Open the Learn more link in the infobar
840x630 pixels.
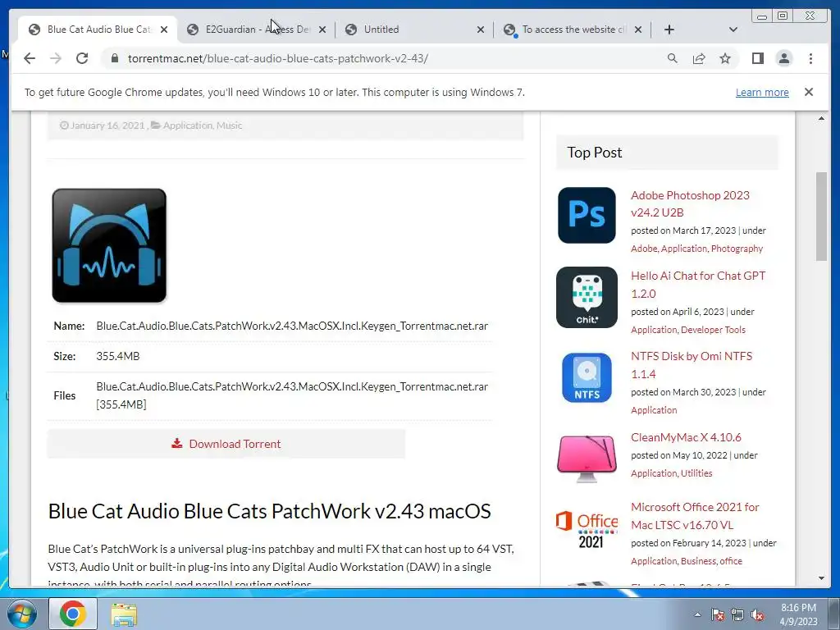click(762, 92)
